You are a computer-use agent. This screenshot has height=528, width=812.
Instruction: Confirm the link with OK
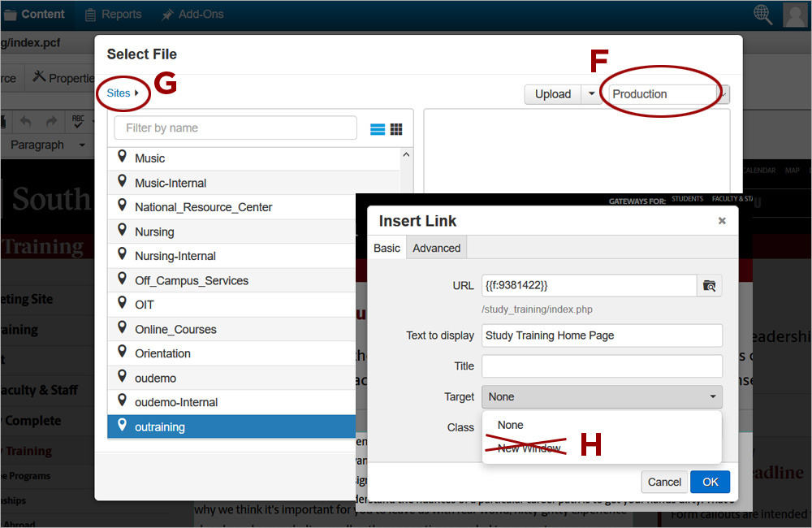pos(710,482)
